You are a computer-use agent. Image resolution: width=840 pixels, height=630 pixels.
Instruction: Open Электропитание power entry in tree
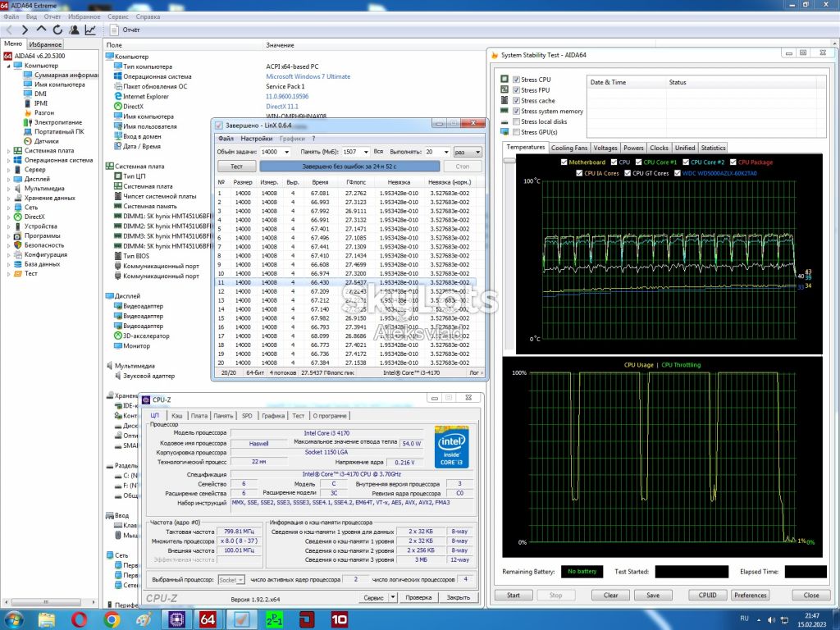coord(52,123)
